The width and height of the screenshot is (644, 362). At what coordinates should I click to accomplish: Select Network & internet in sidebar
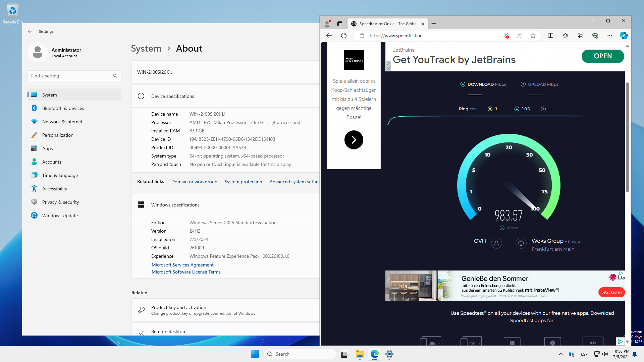[x=62, y=122]
